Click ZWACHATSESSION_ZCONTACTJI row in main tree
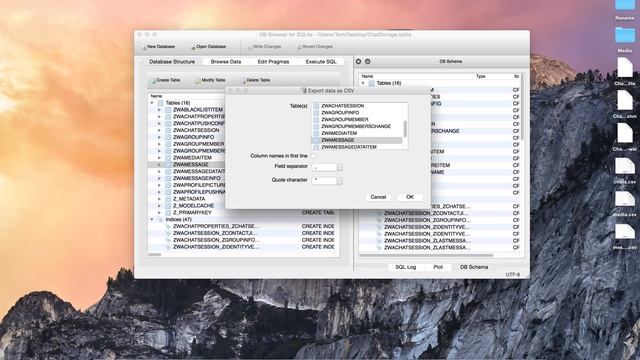This screenshot has width=640, height=360. 243,233
